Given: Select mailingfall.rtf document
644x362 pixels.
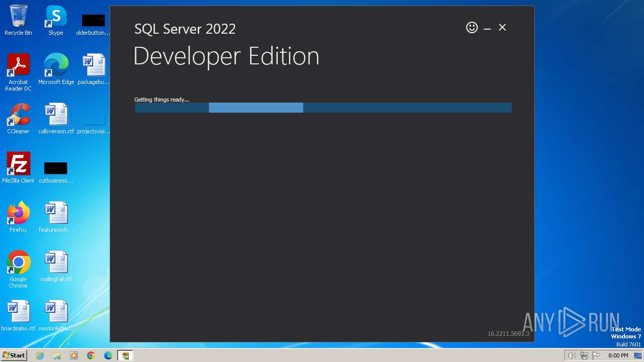Looking at the screenshot, I should point(56,266).
